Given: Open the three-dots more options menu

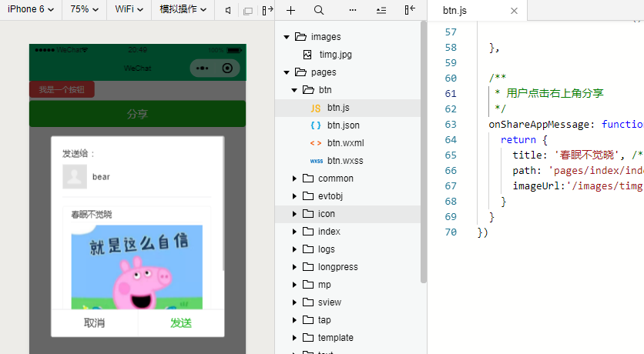Looking at the screenshot, I should 353,10.
